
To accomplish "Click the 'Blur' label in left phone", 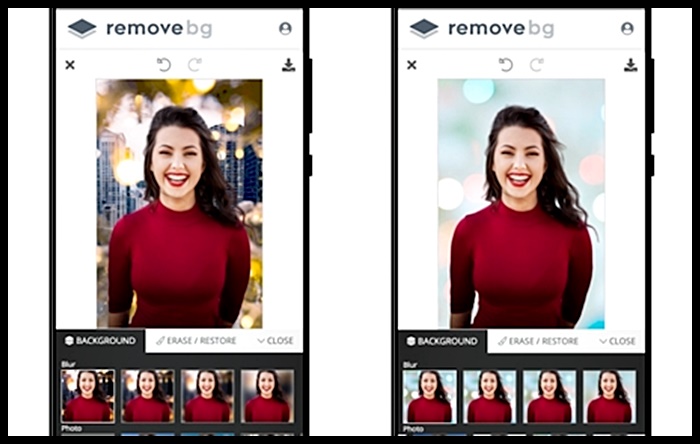I will pos(68,364).
